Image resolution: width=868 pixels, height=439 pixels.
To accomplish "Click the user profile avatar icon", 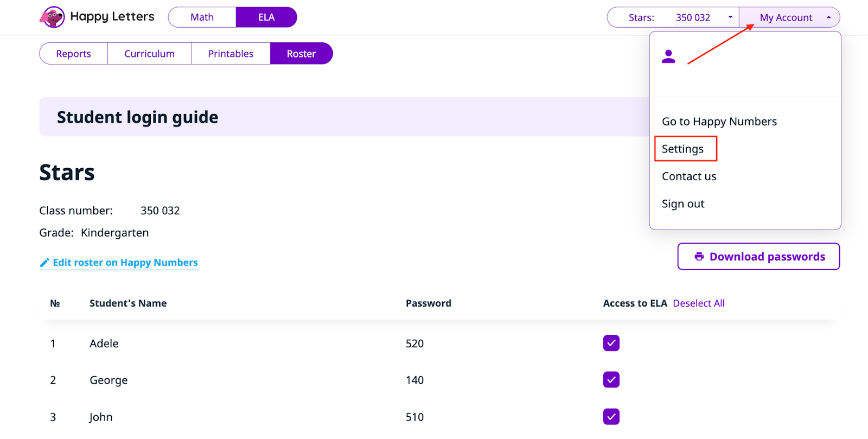I will 668,56.
